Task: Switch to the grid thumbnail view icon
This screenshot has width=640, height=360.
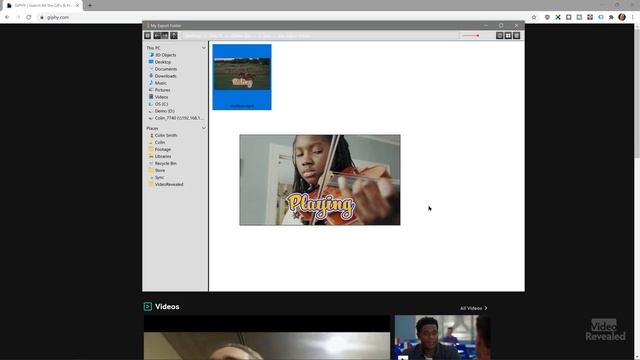Action: 508,36
